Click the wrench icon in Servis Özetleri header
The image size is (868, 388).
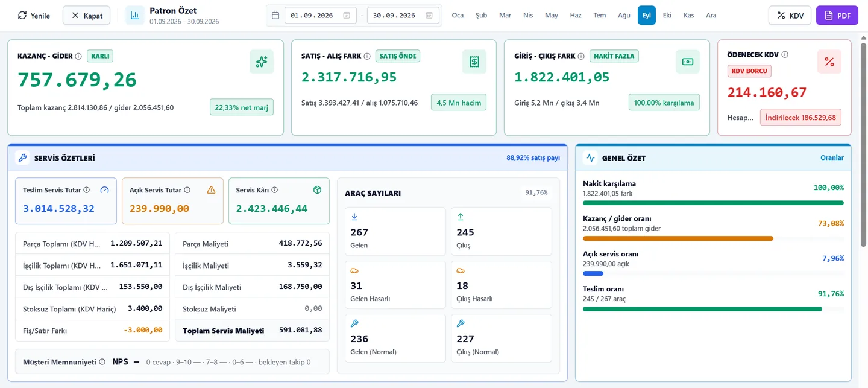(23, 158)
